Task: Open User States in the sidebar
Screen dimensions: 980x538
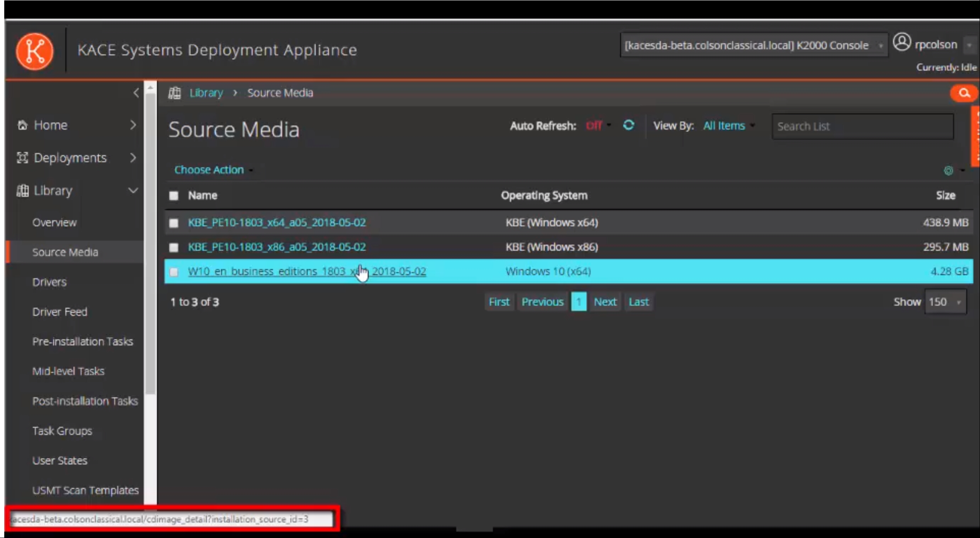Action: (x=60, y=461)
